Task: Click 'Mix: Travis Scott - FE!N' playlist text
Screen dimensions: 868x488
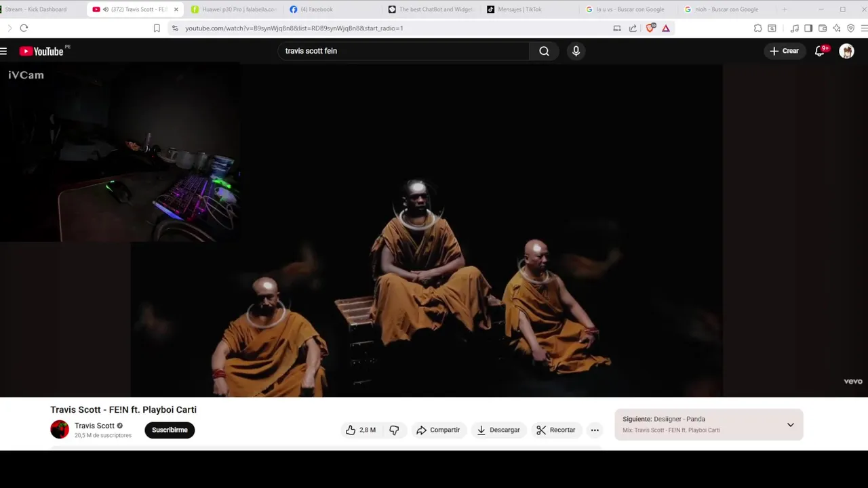Action: click(671, 430)
